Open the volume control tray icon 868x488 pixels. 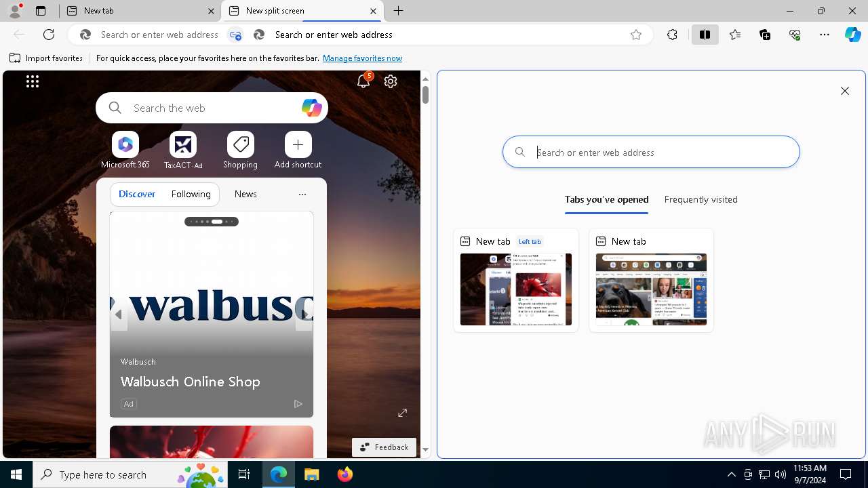pyautogui.click(x=781, y=474)
